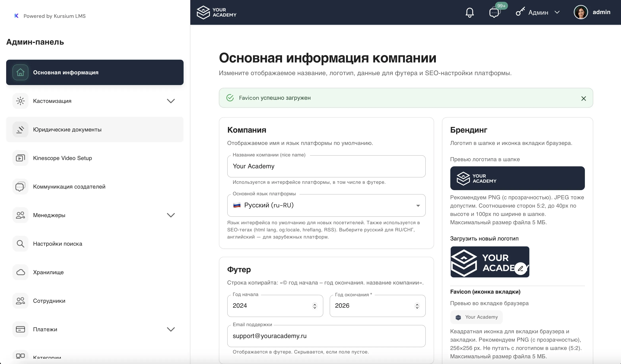Click the Настройки поиска magnifier icon

tap(20, 244)
